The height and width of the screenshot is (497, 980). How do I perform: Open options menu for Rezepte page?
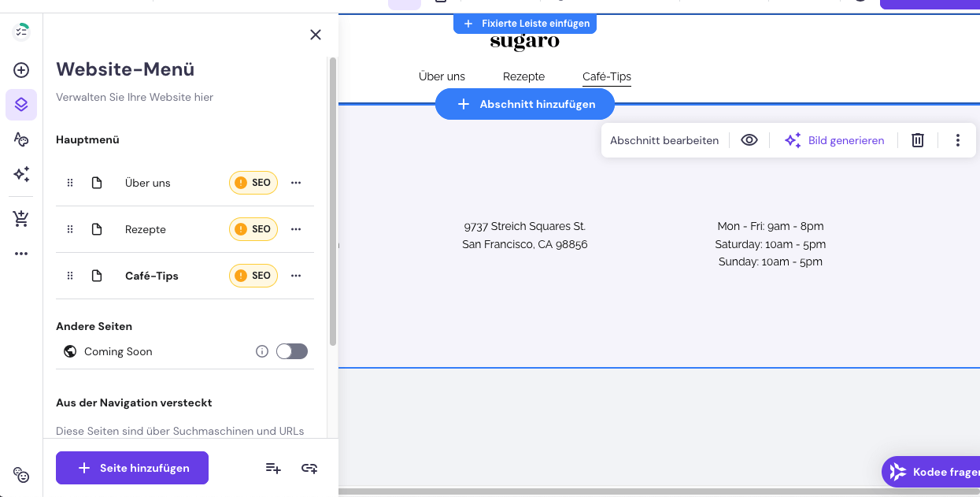pyautogui.click(x=296, y=229)
